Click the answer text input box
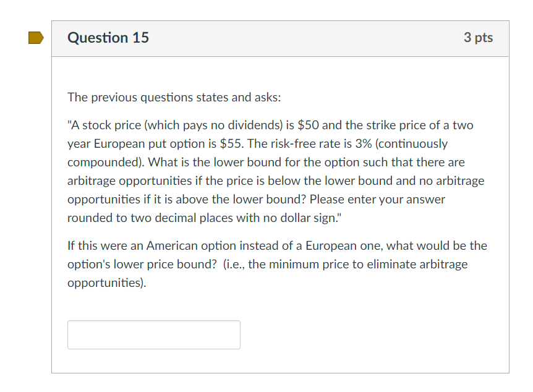The image size is (533, 392). point(153,334)
